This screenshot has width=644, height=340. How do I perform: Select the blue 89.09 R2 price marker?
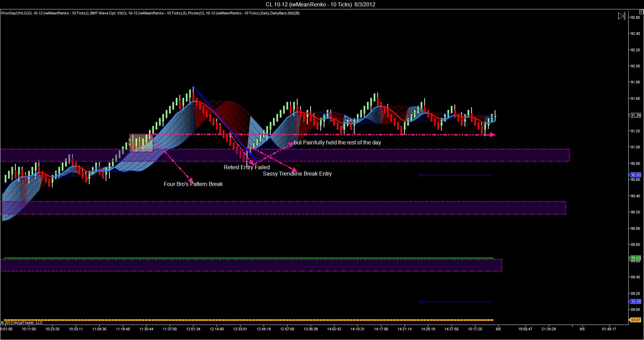coord(635,301)
